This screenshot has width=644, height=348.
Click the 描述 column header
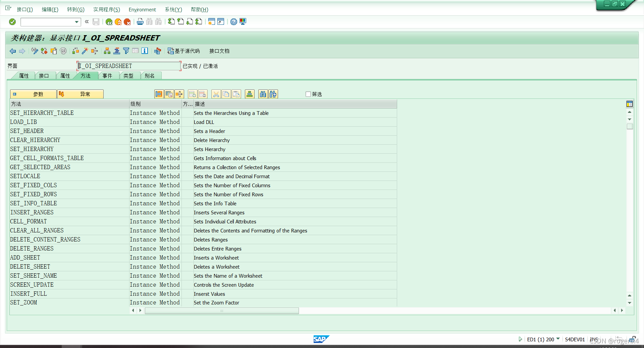[x=295, y=104]
